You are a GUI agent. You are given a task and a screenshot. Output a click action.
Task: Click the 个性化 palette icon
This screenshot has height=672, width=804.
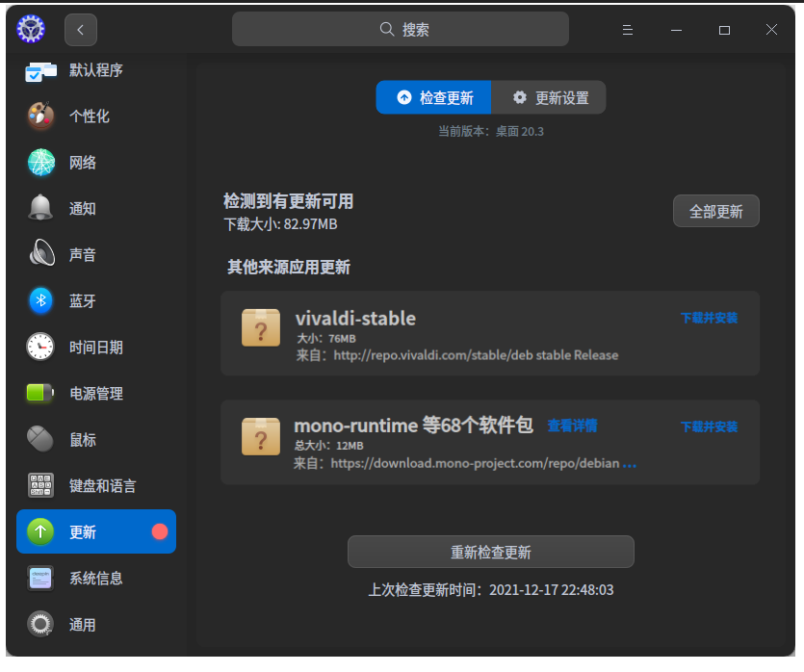[40, 116]
